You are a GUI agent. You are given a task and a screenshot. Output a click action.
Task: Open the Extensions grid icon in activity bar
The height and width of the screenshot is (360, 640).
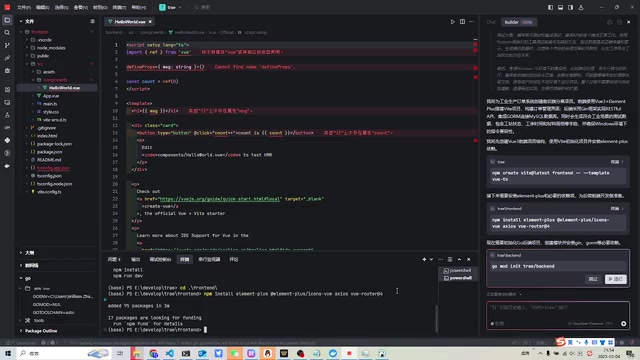pyautogui.click(x=7, y=89)
